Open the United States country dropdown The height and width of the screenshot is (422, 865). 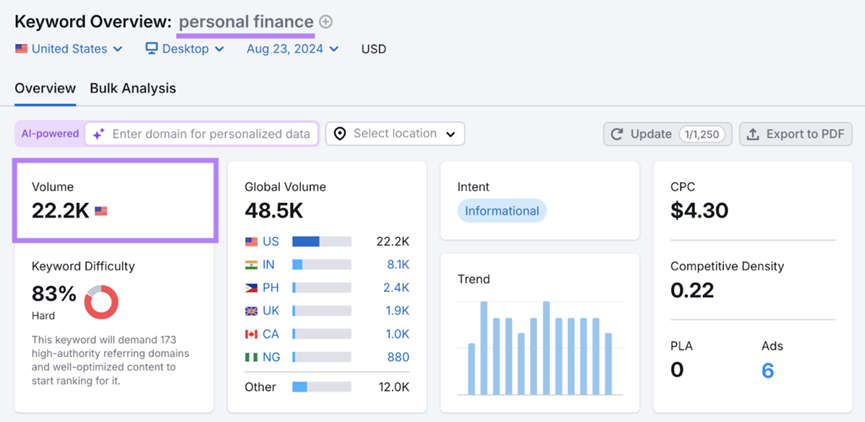pyautogui.click(x=69, y=48)
